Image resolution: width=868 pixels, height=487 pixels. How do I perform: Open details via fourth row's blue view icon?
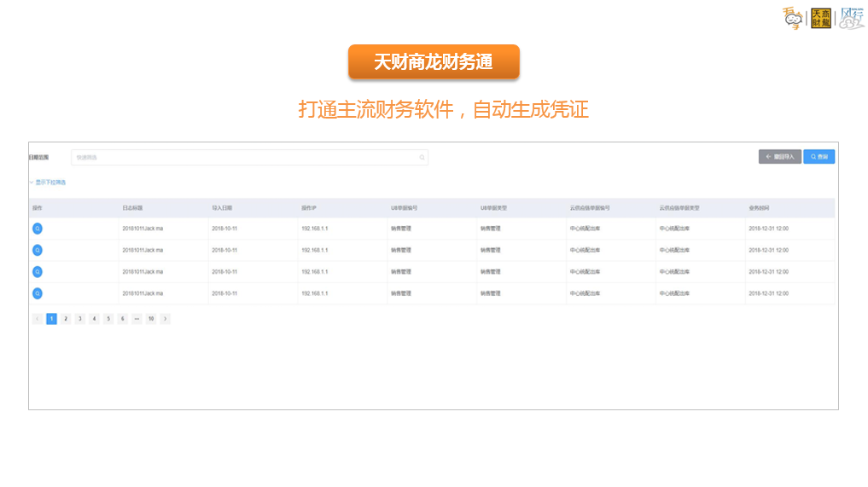click(37, 293)
